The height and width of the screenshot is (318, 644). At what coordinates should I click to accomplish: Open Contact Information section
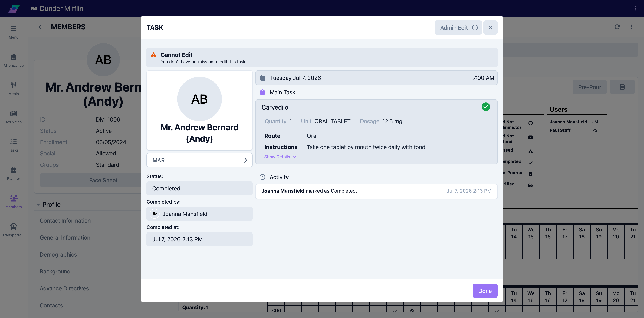65,221
